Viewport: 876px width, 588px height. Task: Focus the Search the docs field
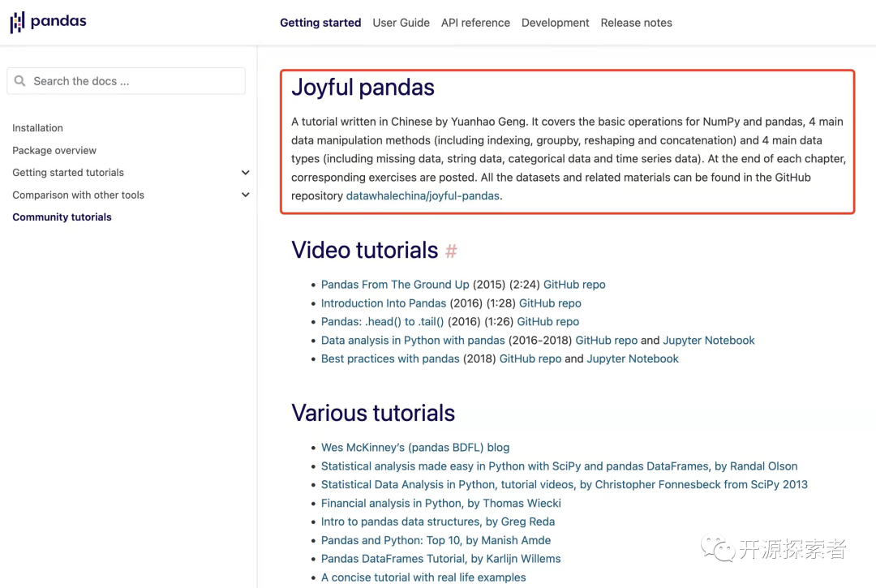coord(127,81)
